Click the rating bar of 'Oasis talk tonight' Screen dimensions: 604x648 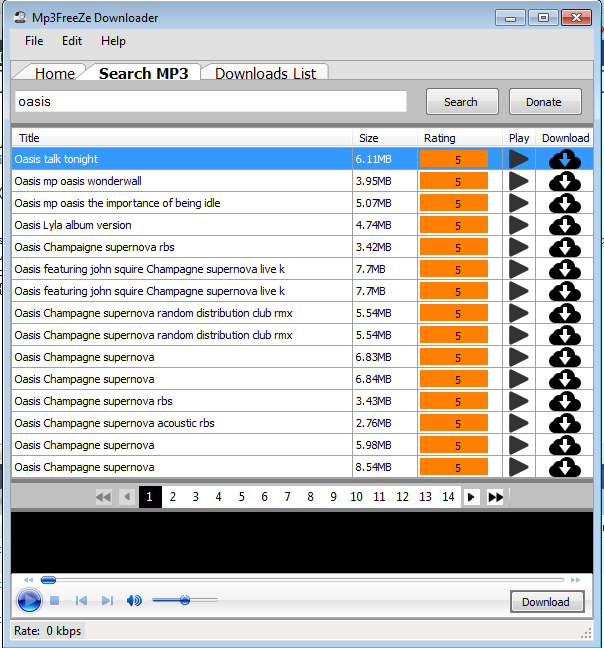(454, 159)
